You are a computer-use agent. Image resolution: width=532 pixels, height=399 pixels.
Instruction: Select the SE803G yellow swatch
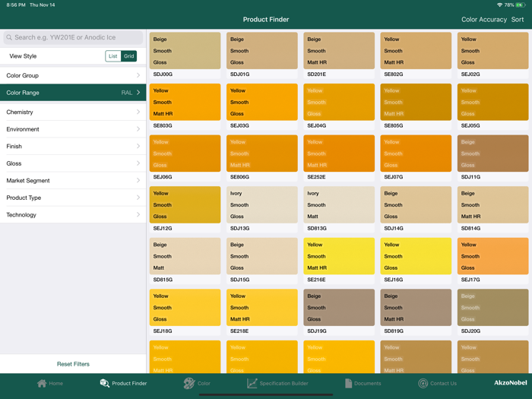click(x=185, y=102)
